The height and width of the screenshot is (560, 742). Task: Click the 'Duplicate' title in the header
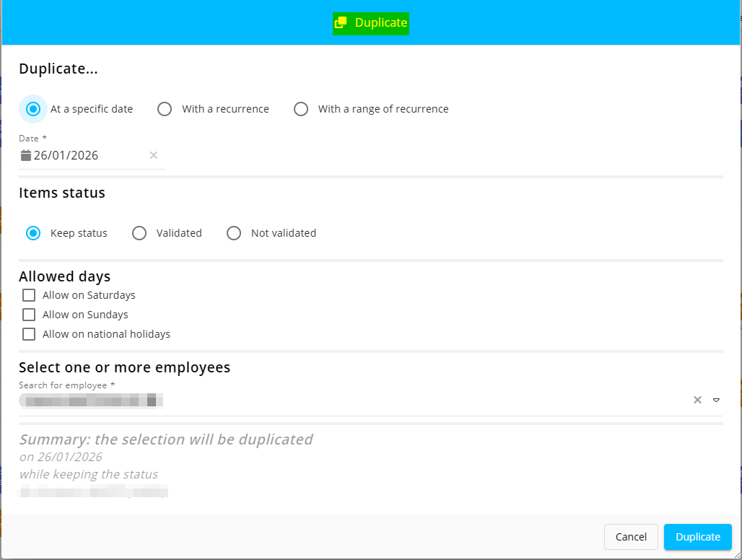(x=381, y=23)
